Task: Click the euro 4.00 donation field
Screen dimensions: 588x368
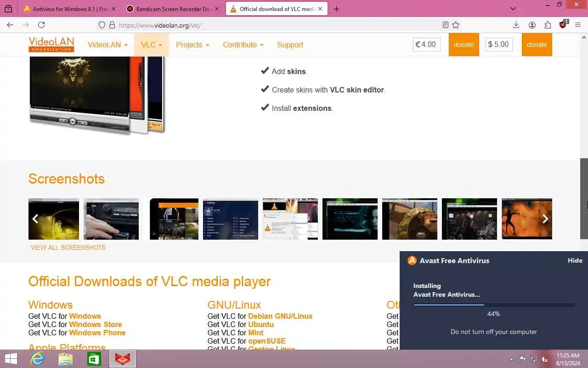Action: [x=427, y=45]
